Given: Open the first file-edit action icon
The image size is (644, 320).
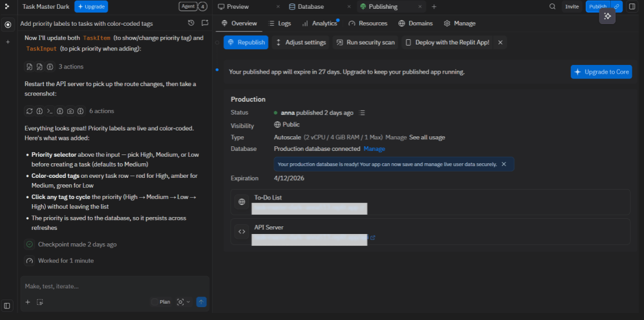Looking at the screenshot, I should coord(29,67).
